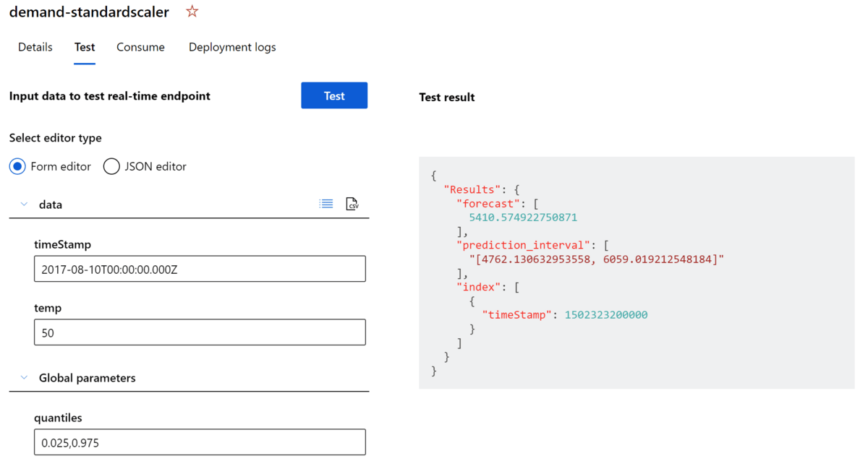The image size is (868, 469).
Task: Click the "forecast" key in JSON output
Action: [x=488, y=203]
